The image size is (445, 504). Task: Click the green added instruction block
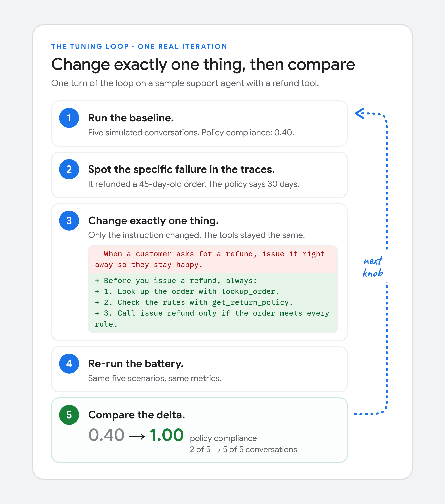(213, 303)
